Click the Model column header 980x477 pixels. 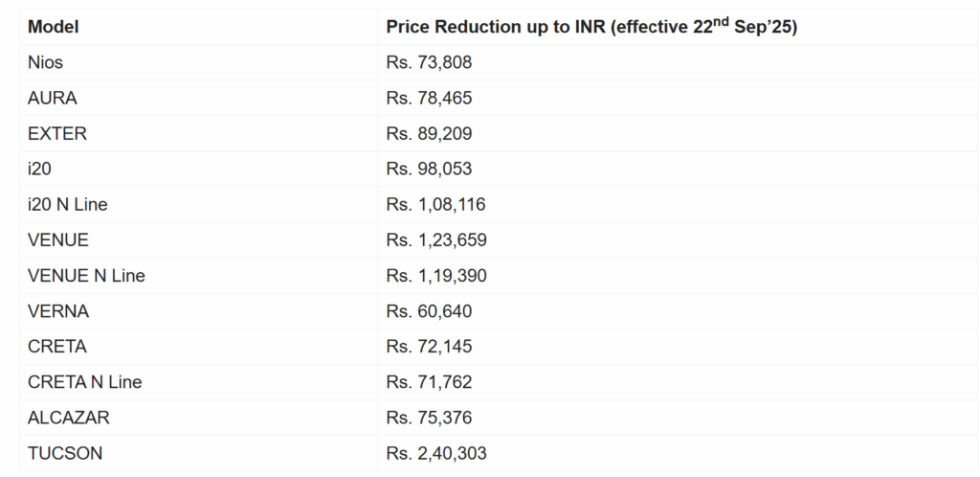coord(54,27)
